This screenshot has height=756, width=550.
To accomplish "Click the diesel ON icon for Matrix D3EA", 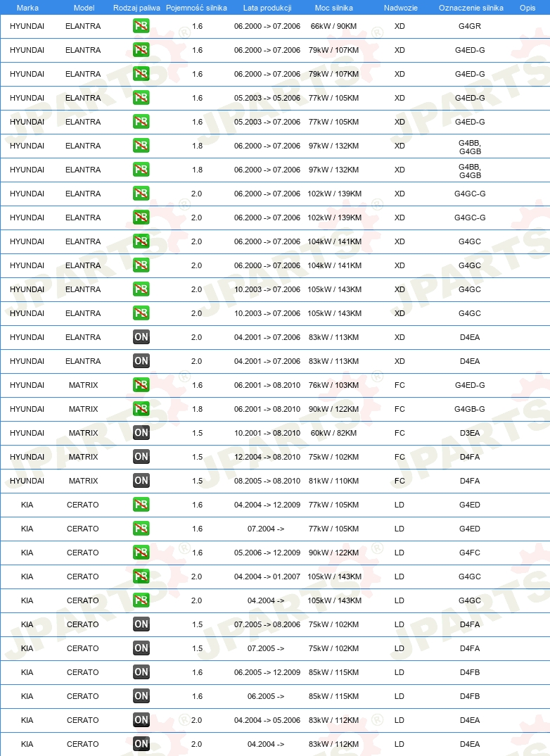I will pyautogui.click(x=141, y=433).
